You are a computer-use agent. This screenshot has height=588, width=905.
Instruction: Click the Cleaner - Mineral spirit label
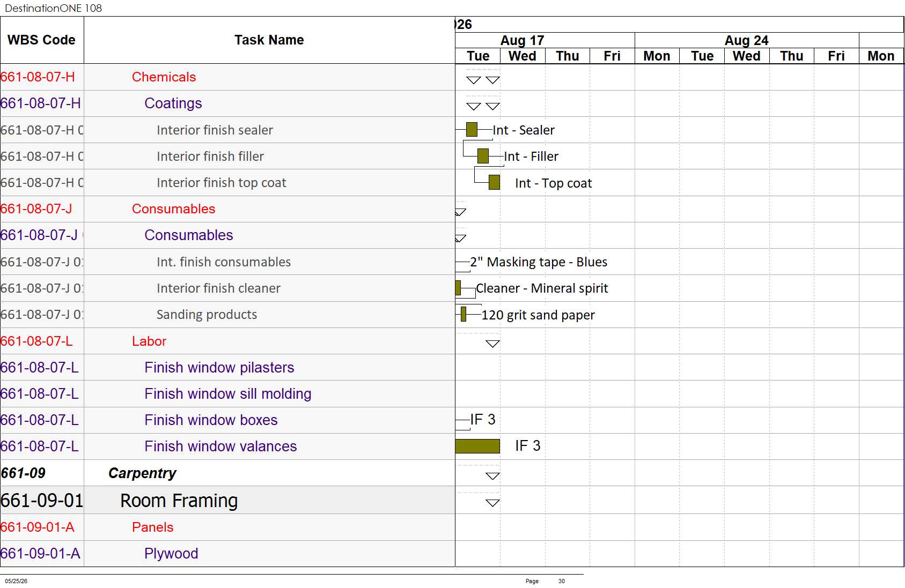point(542,288)
